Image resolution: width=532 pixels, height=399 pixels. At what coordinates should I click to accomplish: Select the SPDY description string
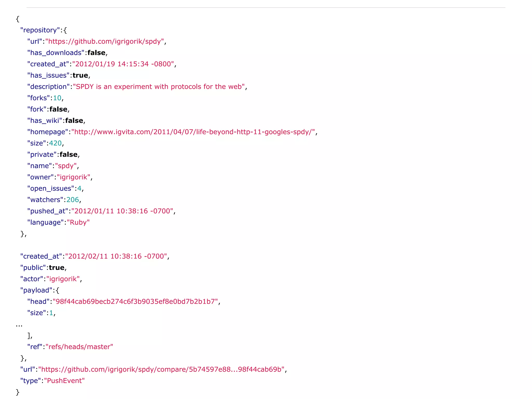point(159,87)
